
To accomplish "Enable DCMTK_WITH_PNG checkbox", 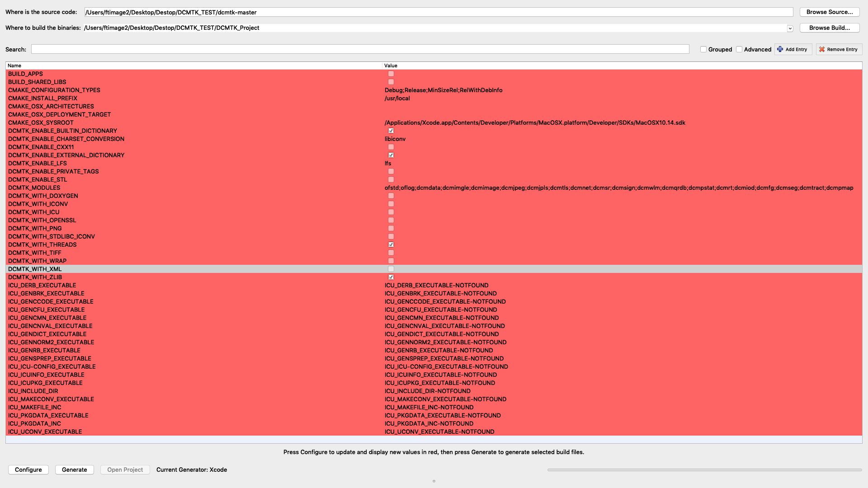I will pos(391,228).
